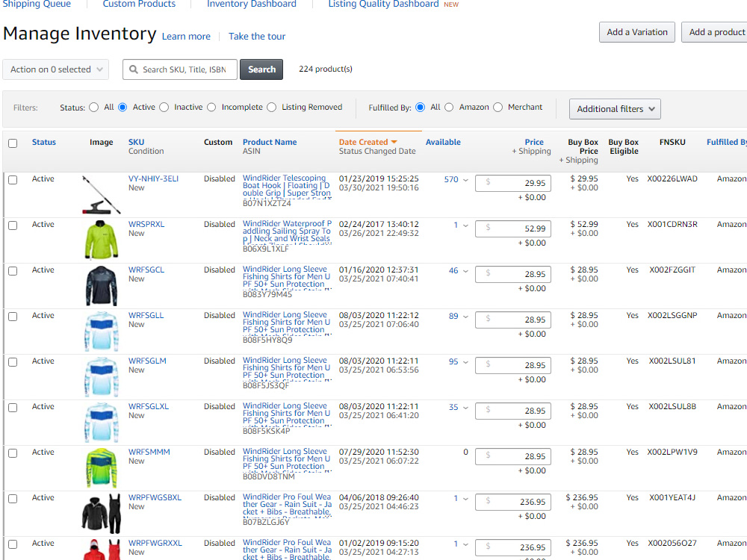Screen dimensions: 747x560
Task: Expand available dropdown for WRSPRXL row
Action: (x=465, y=225)
